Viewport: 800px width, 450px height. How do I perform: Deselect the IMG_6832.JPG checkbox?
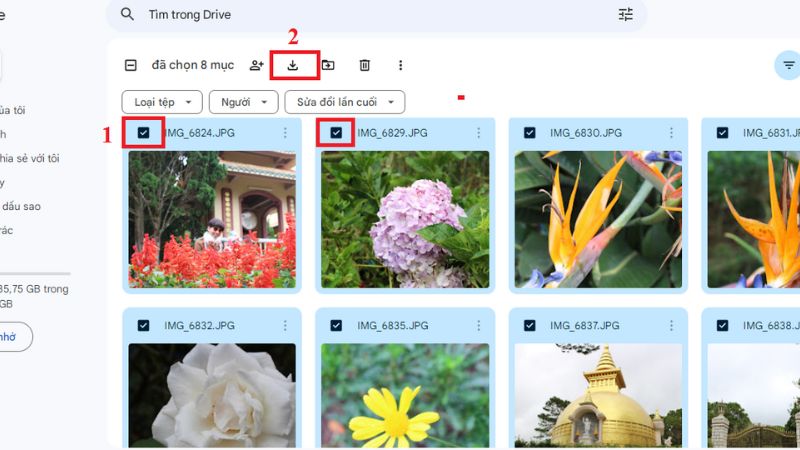click(x=143, y=325)
